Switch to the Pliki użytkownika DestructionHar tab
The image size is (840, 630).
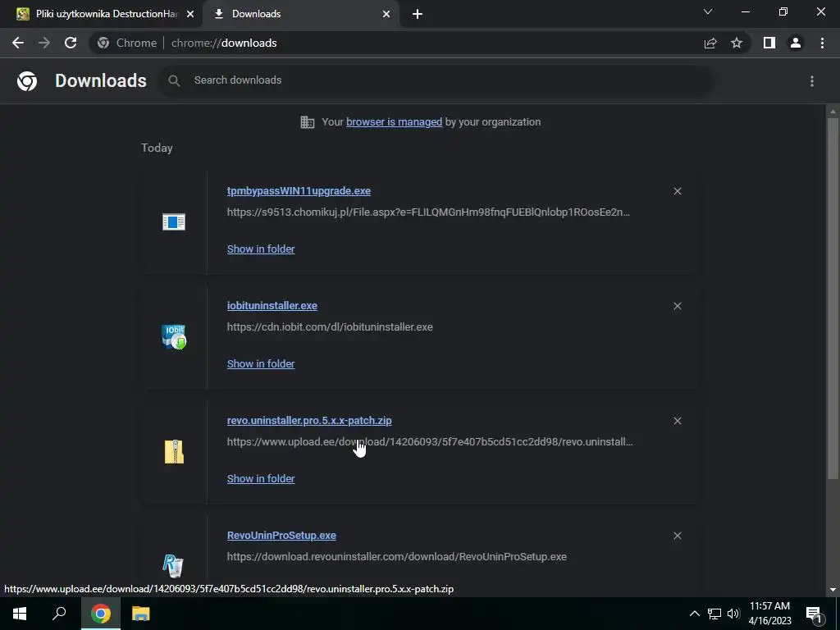[100, 14]
